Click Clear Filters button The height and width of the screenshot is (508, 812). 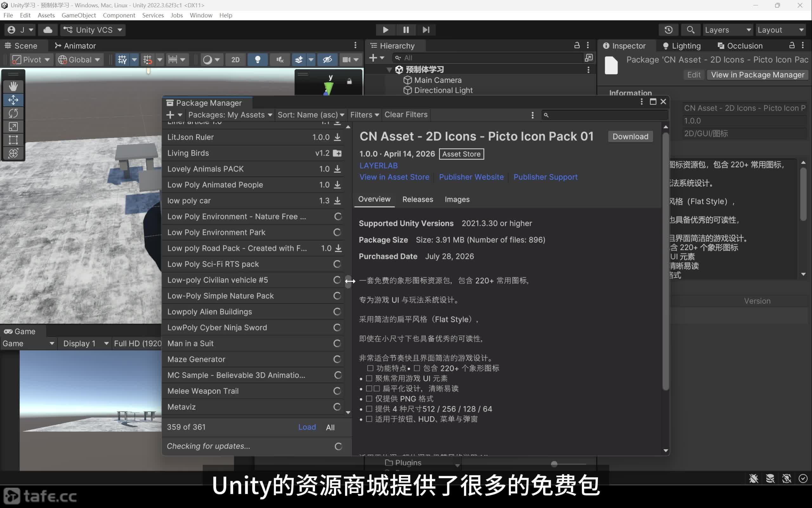[406, 115]
